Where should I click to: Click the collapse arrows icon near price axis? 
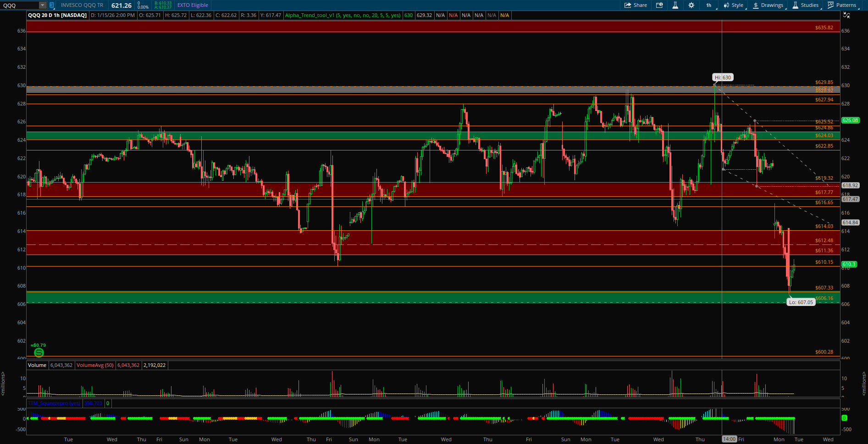[x=846, y=15]
